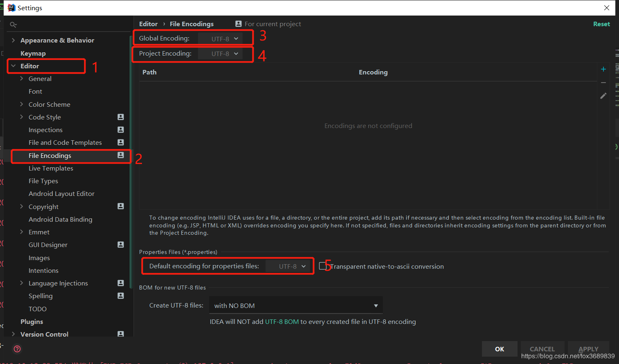The width and height of the screenshot is (619, 364).
Task: Click the OK button
Action: (500, 349)
